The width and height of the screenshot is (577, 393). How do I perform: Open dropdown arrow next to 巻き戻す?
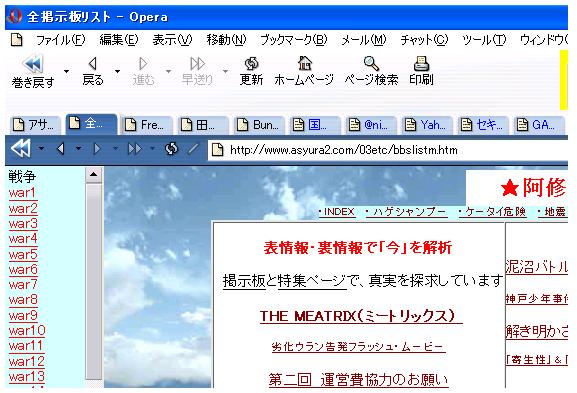point(66,71)
